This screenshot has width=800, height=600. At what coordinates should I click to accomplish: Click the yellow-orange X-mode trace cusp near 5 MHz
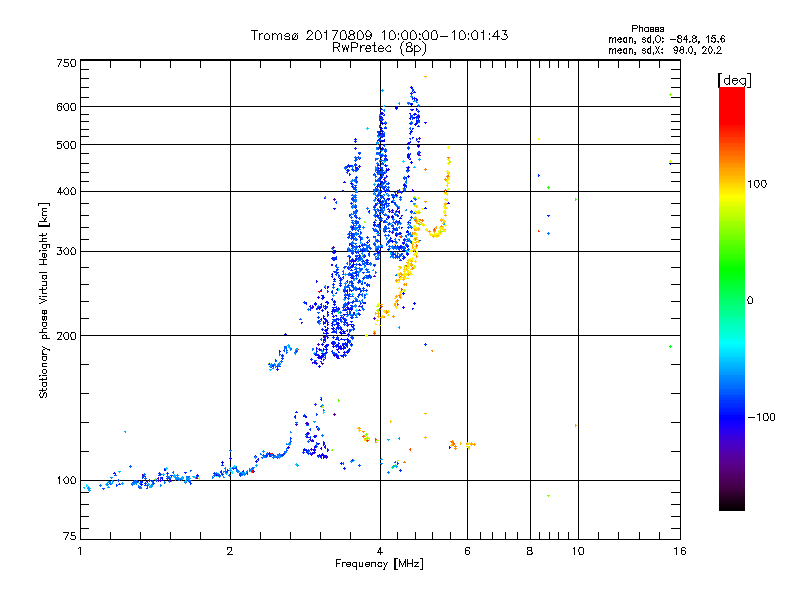435,232
